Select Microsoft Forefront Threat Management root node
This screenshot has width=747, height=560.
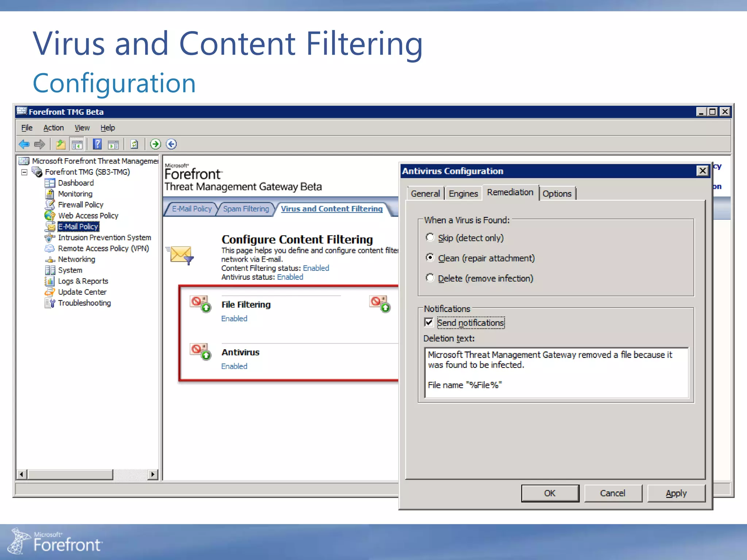tap(95, 161)
